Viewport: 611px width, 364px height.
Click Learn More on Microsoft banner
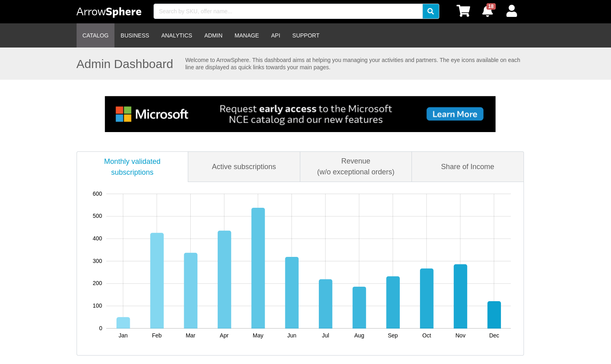(455, 114)
